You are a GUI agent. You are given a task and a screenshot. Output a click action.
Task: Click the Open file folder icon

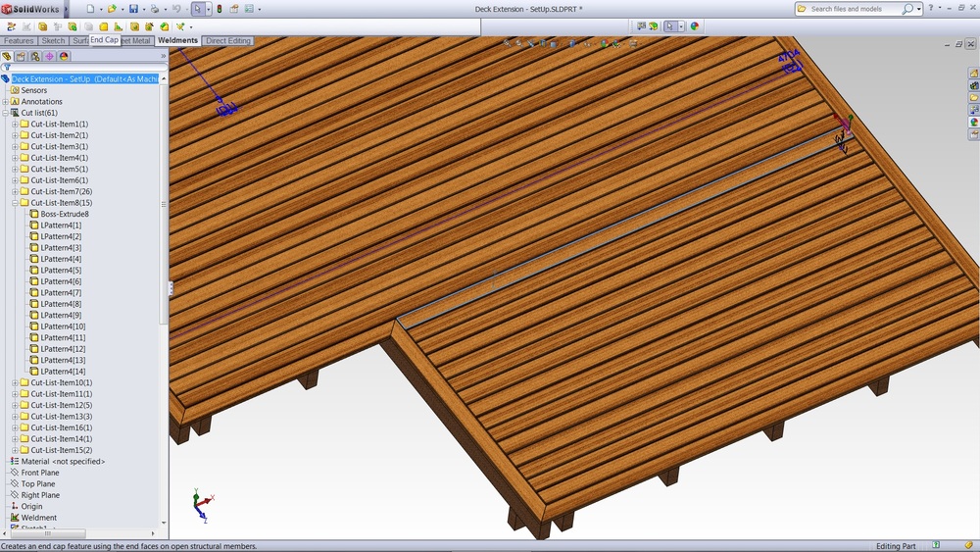pos(112,9)
